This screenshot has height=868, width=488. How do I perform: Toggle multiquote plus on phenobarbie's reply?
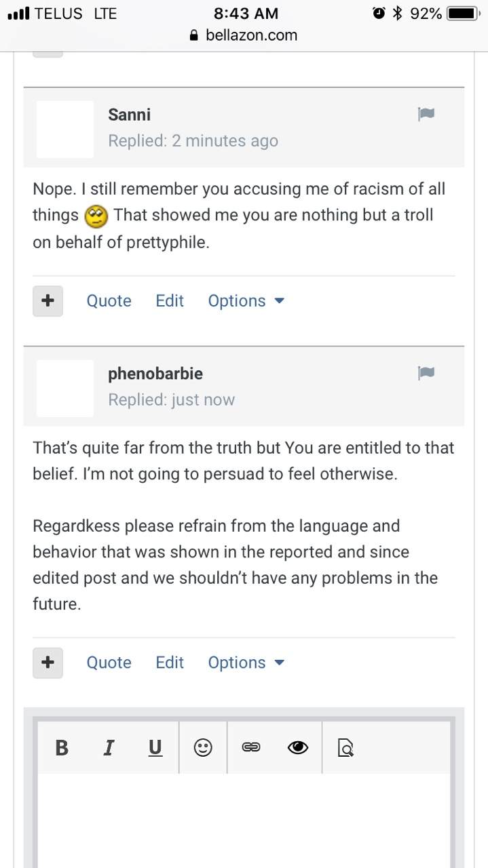pyautogui.click(x=48, y=663)
